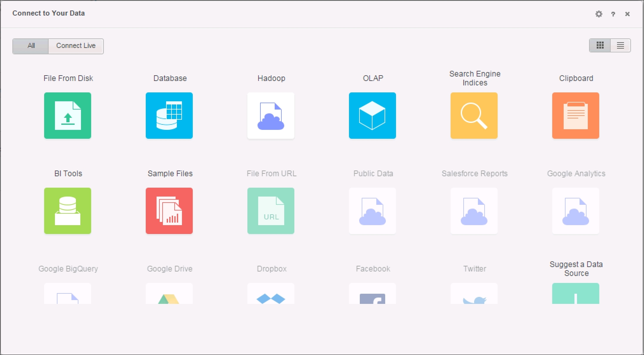
Task: Select the Google Drive icon
Action: [x=169, y=293]
